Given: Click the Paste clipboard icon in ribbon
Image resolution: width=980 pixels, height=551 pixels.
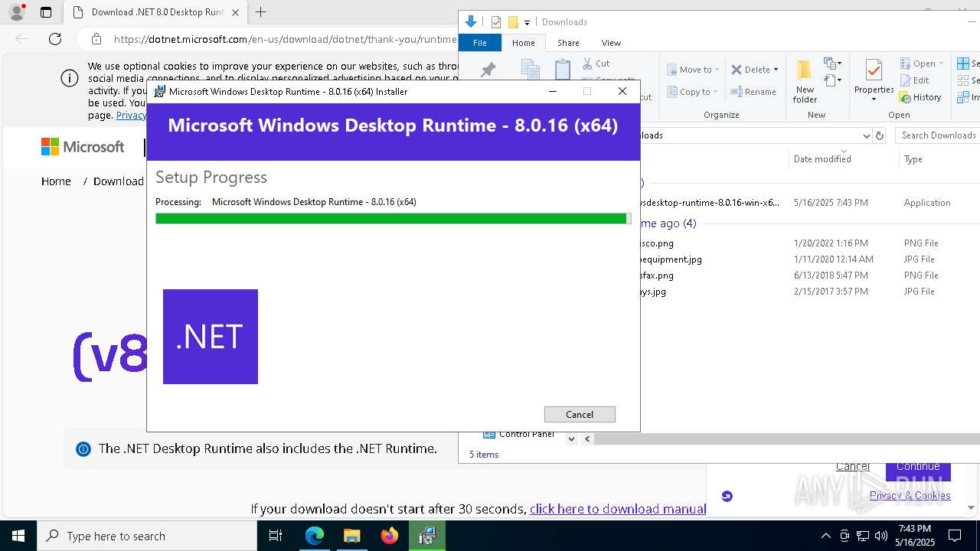Looking at the screenshot, I should click(563, 69).
